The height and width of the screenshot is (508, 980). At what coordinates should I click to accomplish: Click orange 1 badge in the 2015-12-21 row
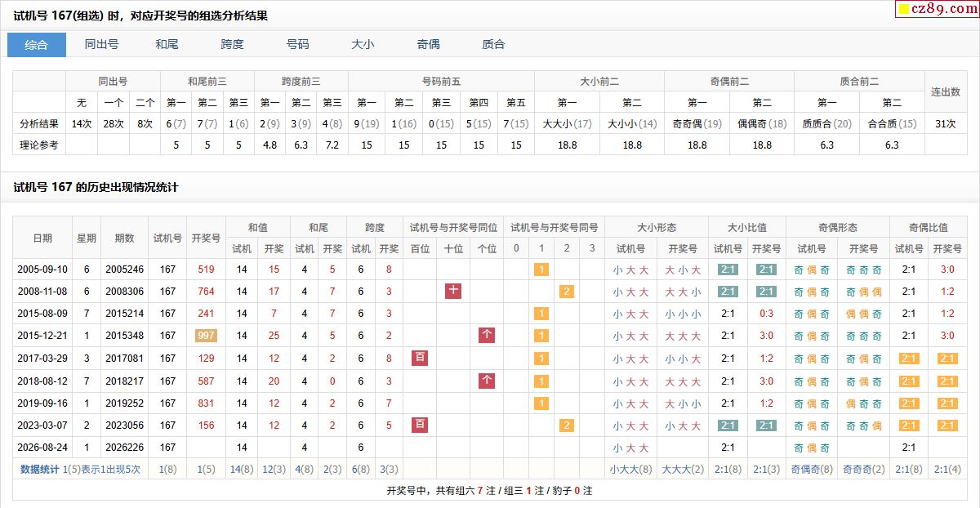point(541,336)
